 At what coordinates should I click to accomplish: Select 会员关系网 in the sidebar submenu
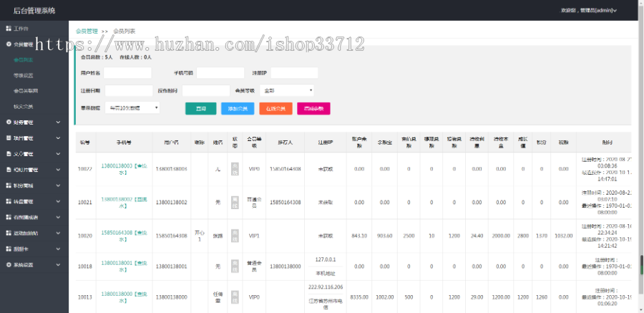26,91
